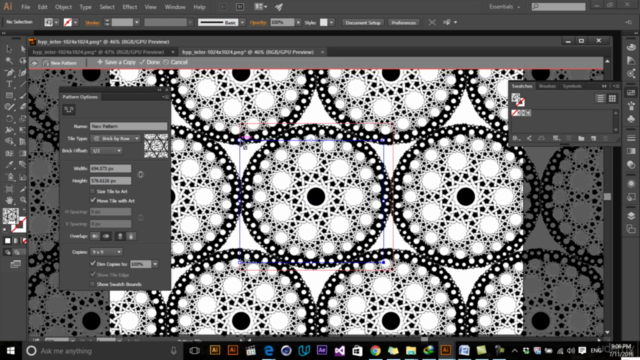Viewport: 640px width, 360px height.
Task: Click Save a Copy in pattern bar
Action: pos(116,62)
